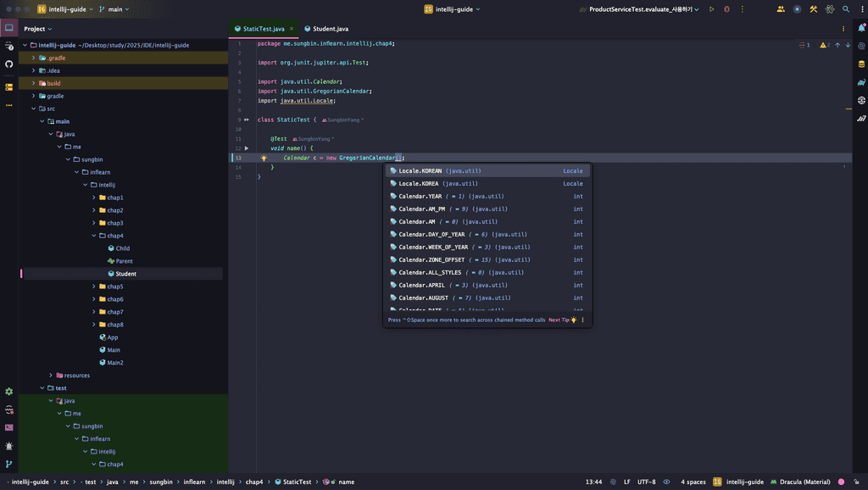
Task: Open the Gradle tool window icon
Action: 861,82
